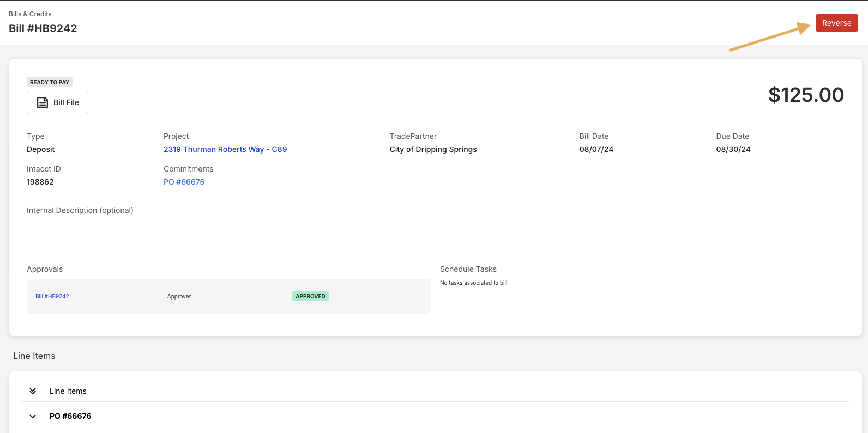Image resolution: width=868 pixels, height=433 pixels.
Task: Click the City of Dripping Springs trade partner
Action: click(433, 149)
